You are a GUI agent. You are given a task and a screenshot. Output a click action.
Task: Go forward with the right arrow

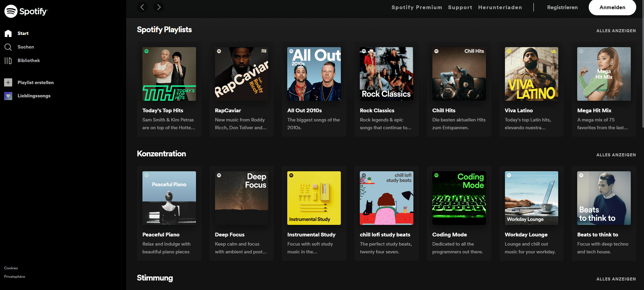click(159, 7)
